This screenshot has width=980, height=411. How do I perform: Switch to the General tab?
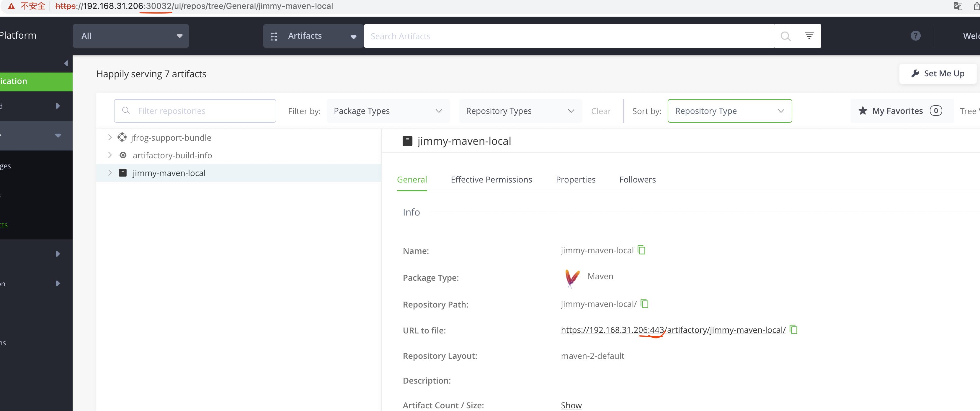click(x=412, y=179)
